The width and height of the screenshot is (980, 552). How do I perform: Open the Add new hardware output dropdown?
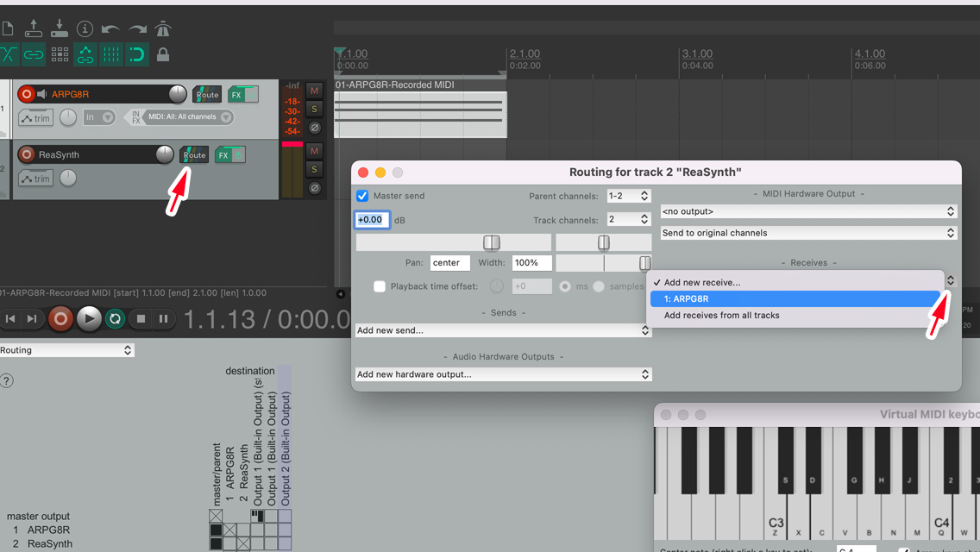503,373
